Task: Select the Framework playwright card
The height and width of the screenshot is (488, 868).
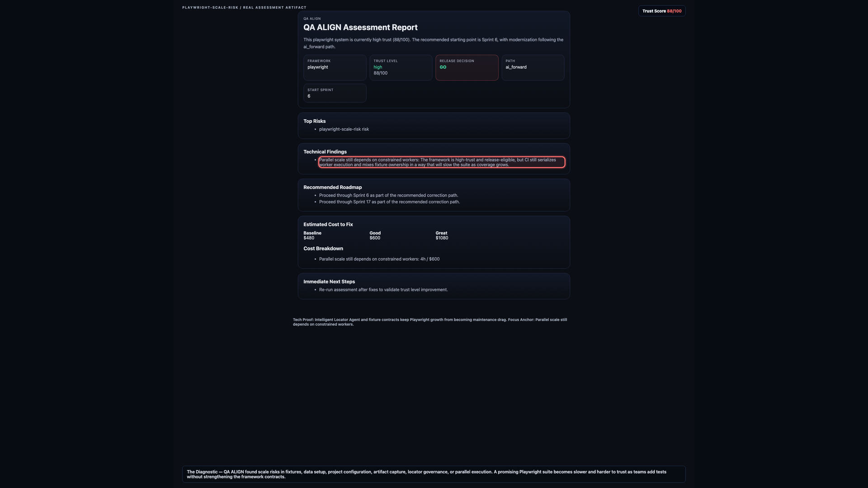Action: point(335,68)
